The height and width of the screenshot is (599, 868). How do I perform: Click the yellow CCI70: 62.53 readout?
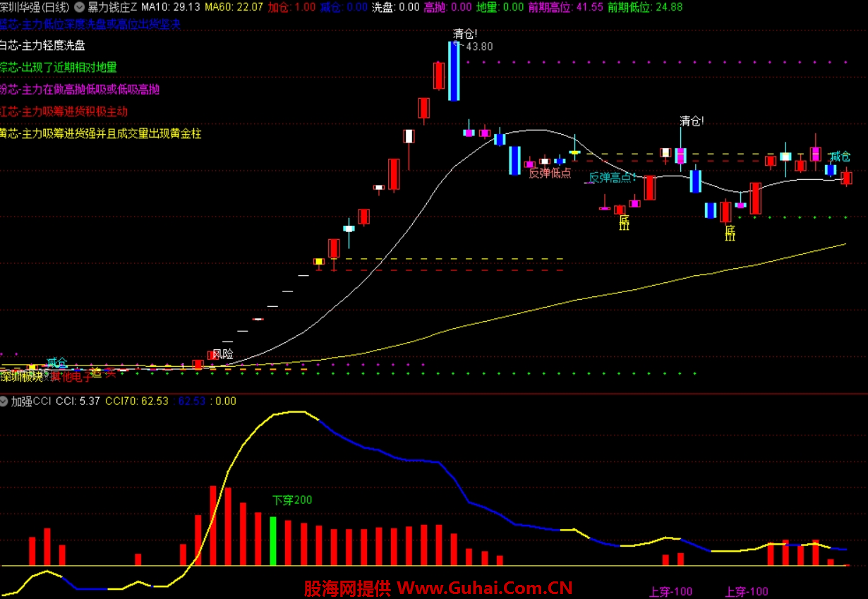pyautogui.click(x=137, y=401)
